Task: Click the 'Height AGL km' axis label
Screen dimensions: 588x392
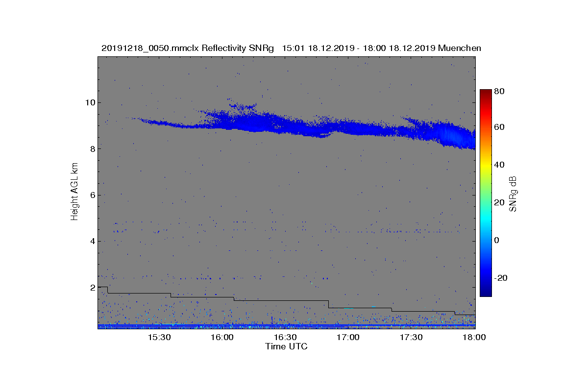Action: (74, 192)
